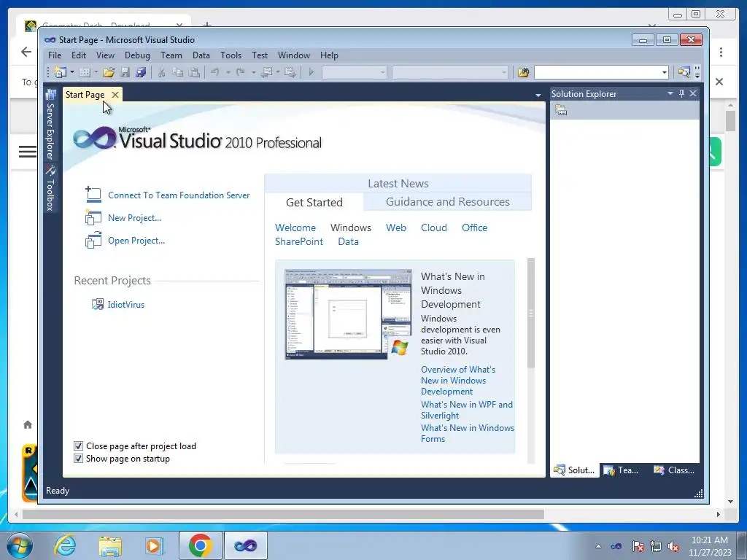This screenshot has height=560, width=747.
Task: Open the Edit menu
Action: point(79,55)
